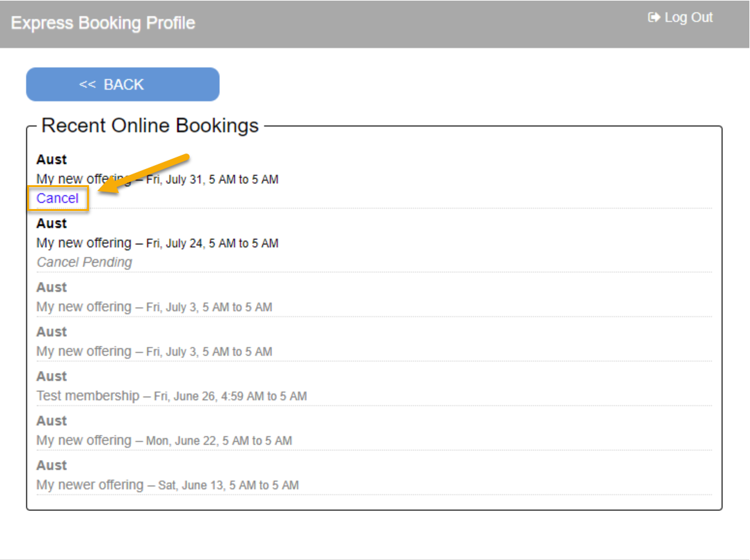
Task: Select the Cancel Pending status text
Action: tap(84, 263)
